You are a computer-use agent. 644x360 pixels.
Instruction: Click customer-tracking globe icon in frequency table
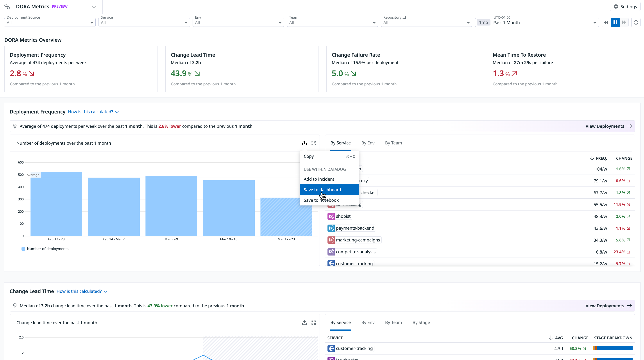click(331, 263)
